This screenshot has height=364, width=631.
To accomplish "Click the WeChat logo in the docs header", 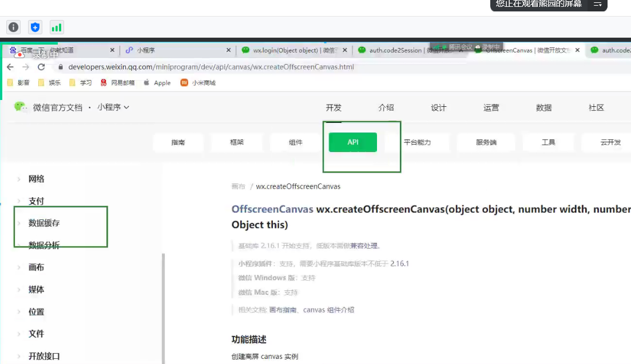I will coord(20,107).
